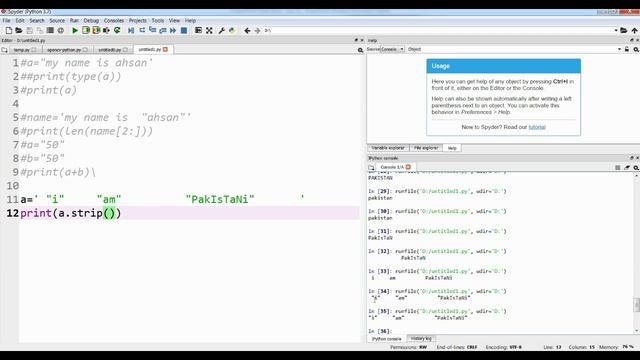The height and width of the screenshot is (360, 640).
Task: Click the Python console magnifier options icon
Action: [636, 167]
